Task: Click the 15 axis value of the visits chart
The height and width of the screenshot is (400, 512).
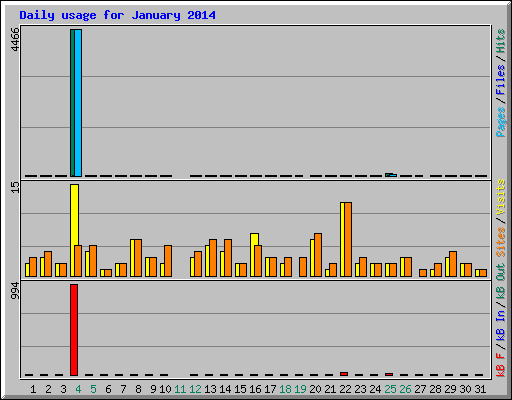Action: 15,187
